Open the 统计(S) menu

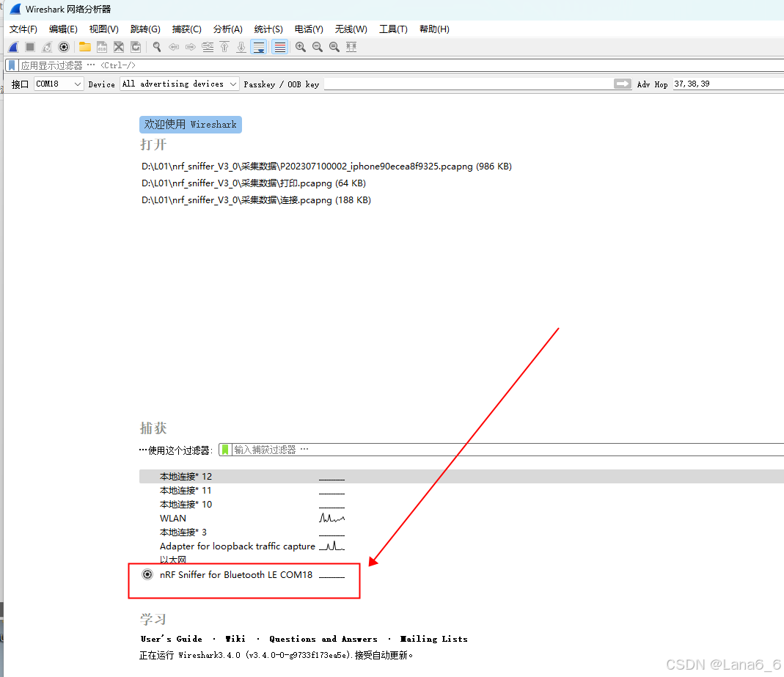[268, 29]
